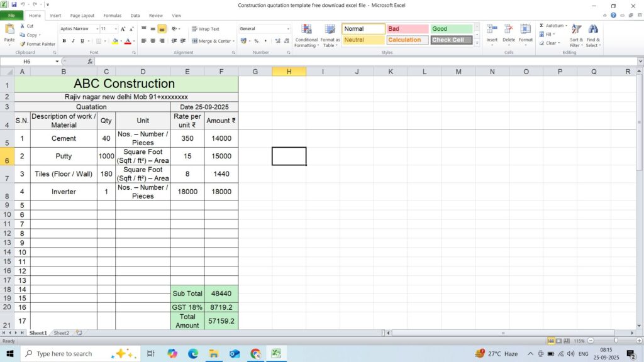The width and height of the screenshot is (644, 362).
Task: Apply the Good cell style
Action: pos(451,29)
